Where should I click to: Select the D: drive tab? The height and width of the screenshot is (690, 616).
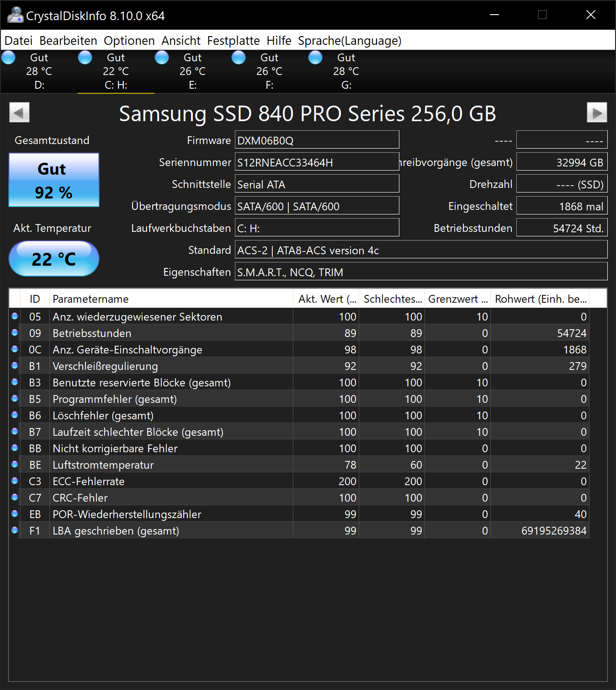39,71
